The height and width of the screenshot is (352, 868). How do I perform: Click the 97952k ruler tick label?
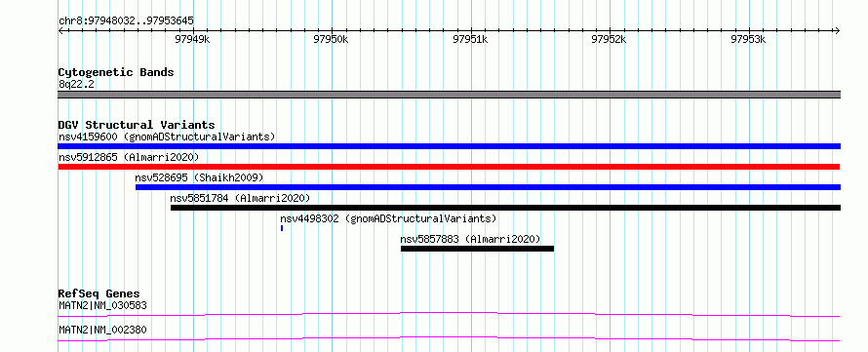[x=609, y=39]
